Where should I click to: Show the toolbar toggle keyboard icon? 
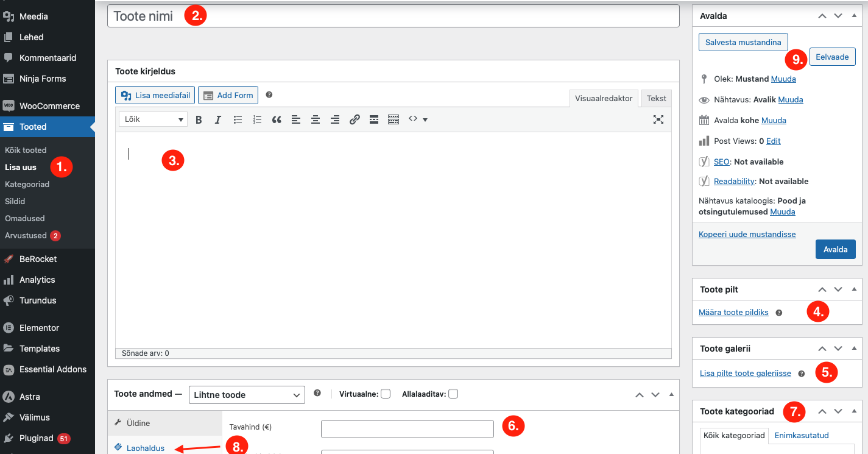[x=393, y=119]
